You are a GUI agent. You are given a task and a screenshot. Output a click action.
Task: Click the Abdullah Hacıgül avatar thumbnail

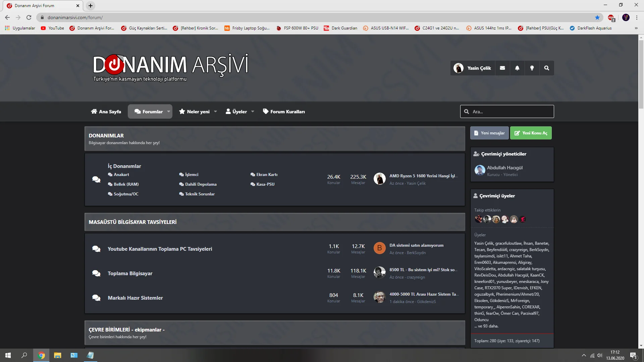coord(480,170)
